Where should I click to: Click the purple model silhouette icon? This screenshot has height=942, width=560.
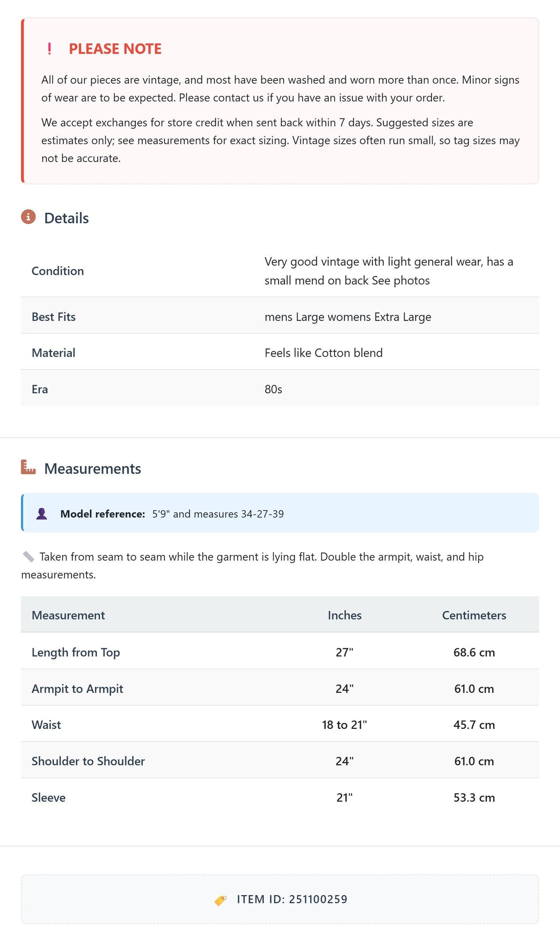tap(42, 514)
